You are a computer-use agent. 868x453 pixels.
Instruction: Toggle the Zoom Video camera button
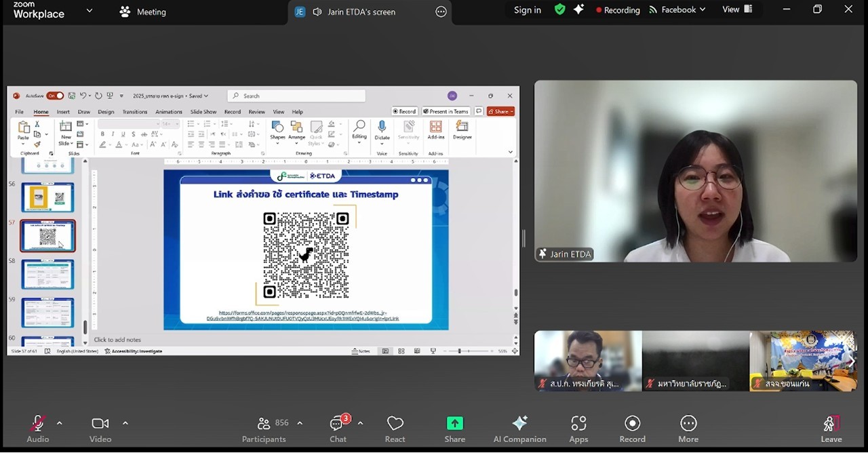[100, 429]
